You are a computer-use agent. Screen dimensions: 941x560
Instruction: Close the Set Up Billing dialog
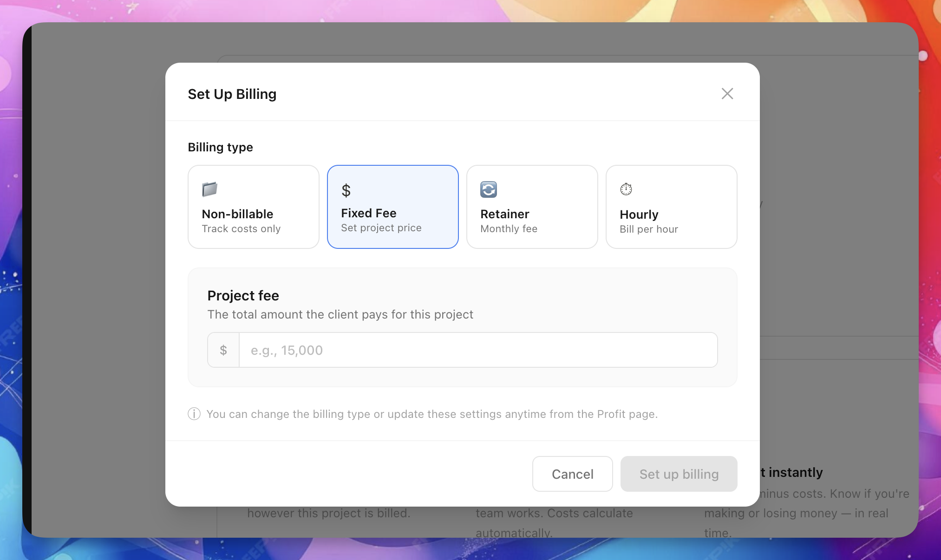pos(727,94)
